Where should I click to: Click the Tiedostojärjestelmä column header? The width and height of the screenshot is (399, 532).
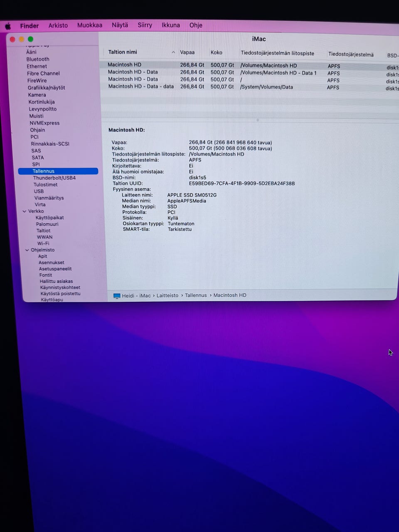click(x=351, y=54)
